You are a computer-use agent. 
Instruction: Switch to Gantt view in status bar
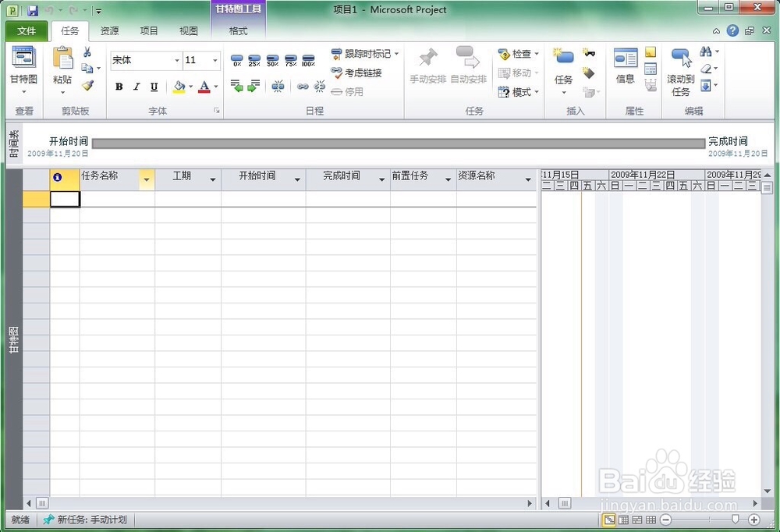609,520
